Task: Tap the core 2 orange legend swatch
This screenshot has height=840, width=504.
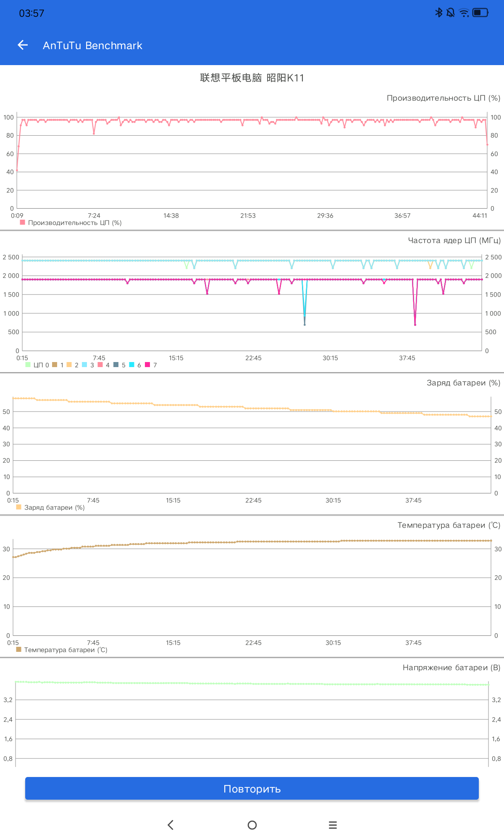Action: point(69,365)
